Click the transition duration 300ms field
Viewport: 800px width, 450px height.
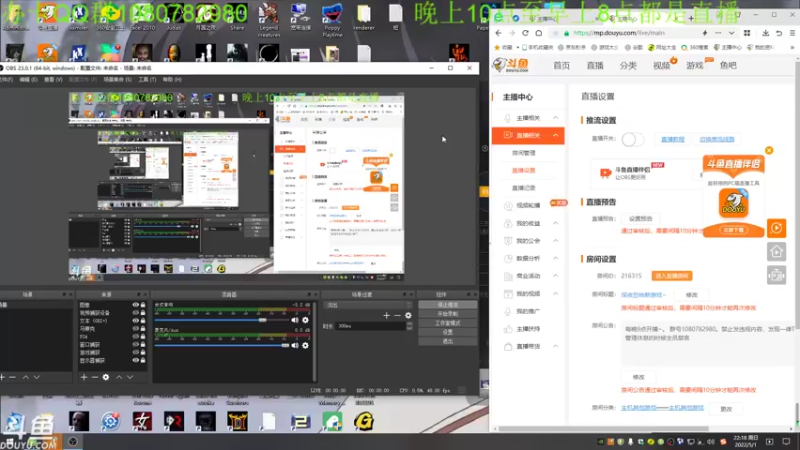click(371, 326)
